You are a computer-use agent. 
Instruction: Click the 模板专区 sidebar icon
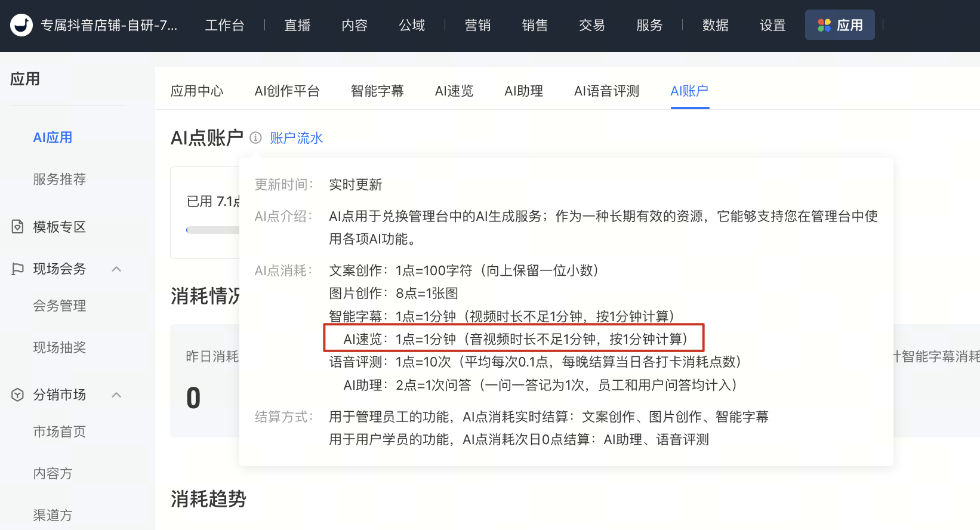[x=18, y=227]
